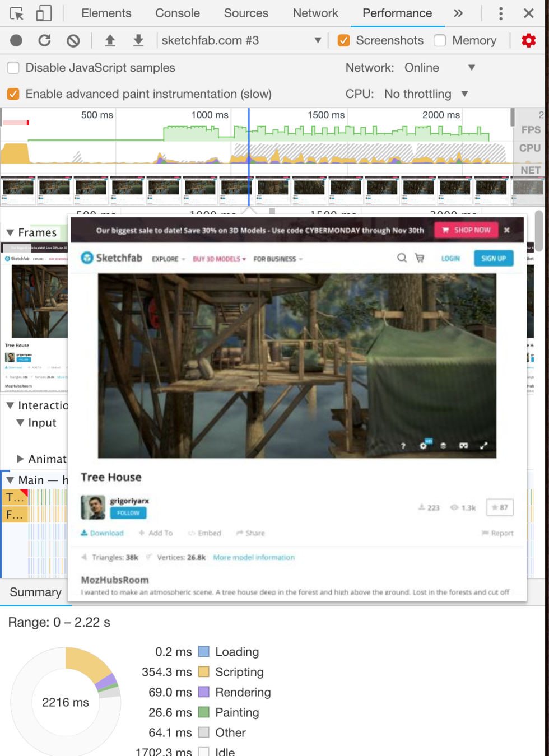The width and height of the screenshot is (549, 756).
Task: Click the vertical scrollbar of flame chart
Action: click(539, 231)
